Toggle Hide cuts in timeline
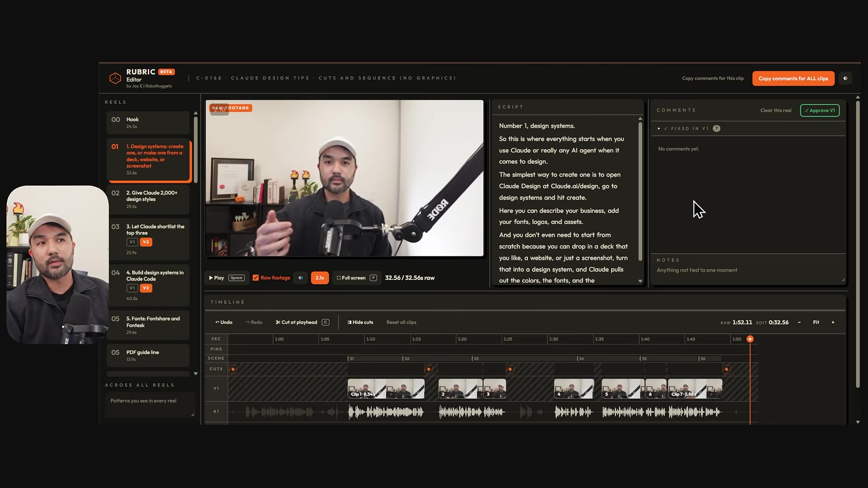Image resolution: width=868 pixels, height=488 pixels. pyautogui.click(x=360, y=322)
